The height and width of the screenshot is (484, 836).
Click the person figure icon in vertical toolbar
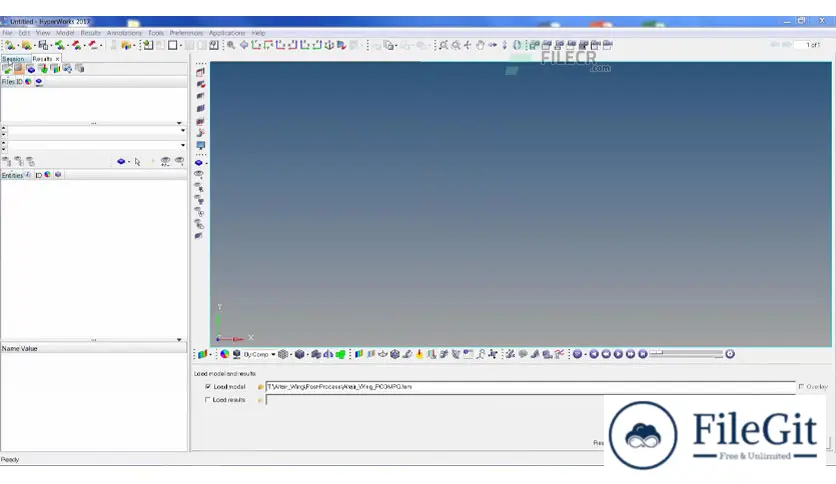click(x=200, y=133)
